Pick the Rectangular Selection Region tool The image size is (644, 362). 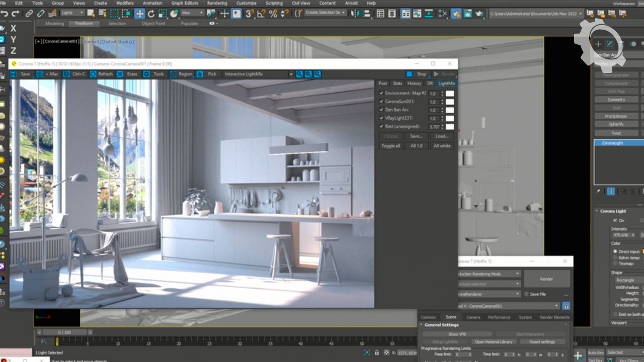[x=115, y=14]
